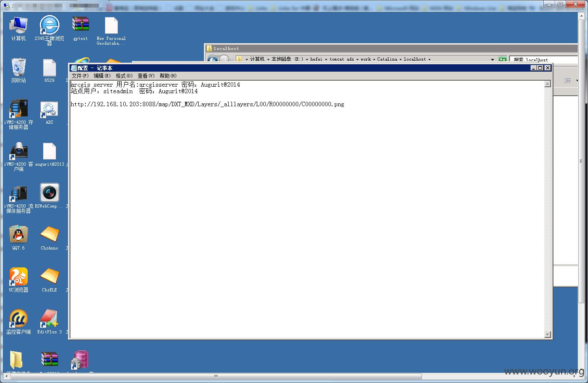Launch iVMS-4200 客户端 camera icon

tap(18, 156)
